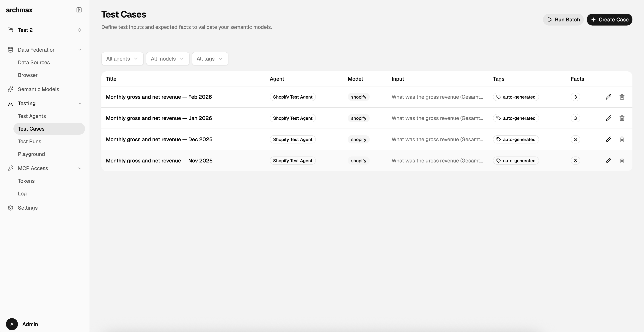
Task: Click the Semantic Models sparkle icon
Action: (x=10, y=89)
